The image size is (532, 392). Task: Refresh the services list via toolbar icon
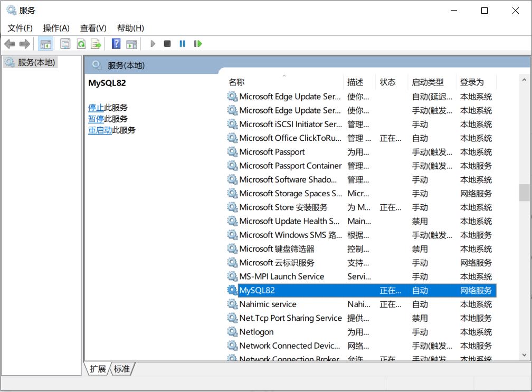81,44
